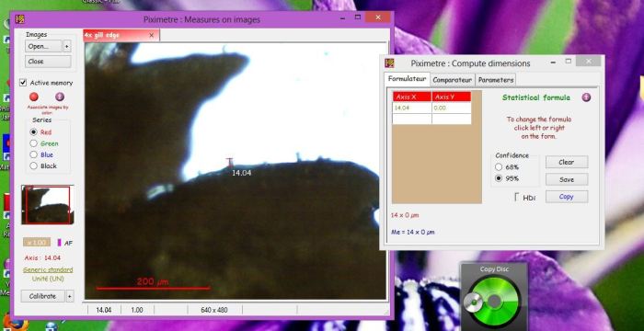The height and width of the screenshot is (331, 644).
Task: Click the 200 µm scale bar label
Action: [x=153, y=281]
